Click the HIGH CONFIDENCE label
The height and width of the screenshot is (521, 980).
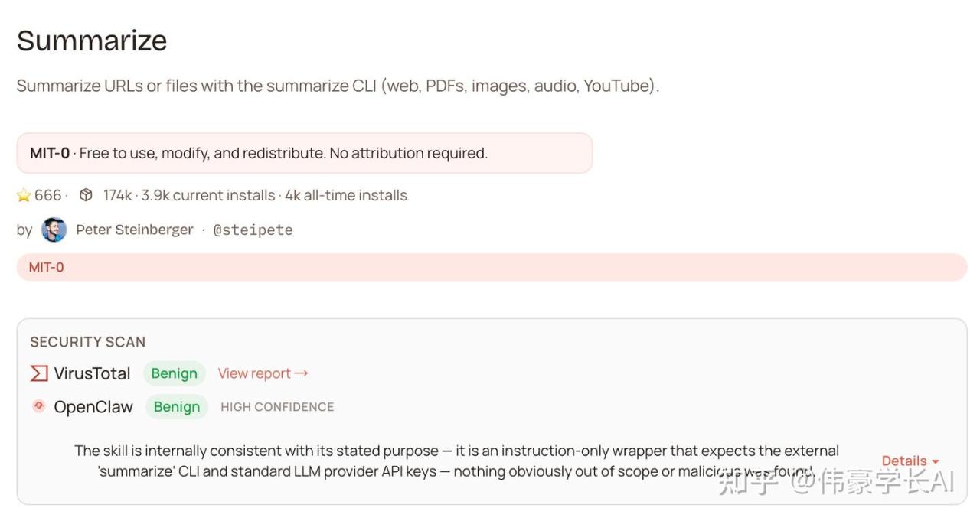[x=277, y=407]
